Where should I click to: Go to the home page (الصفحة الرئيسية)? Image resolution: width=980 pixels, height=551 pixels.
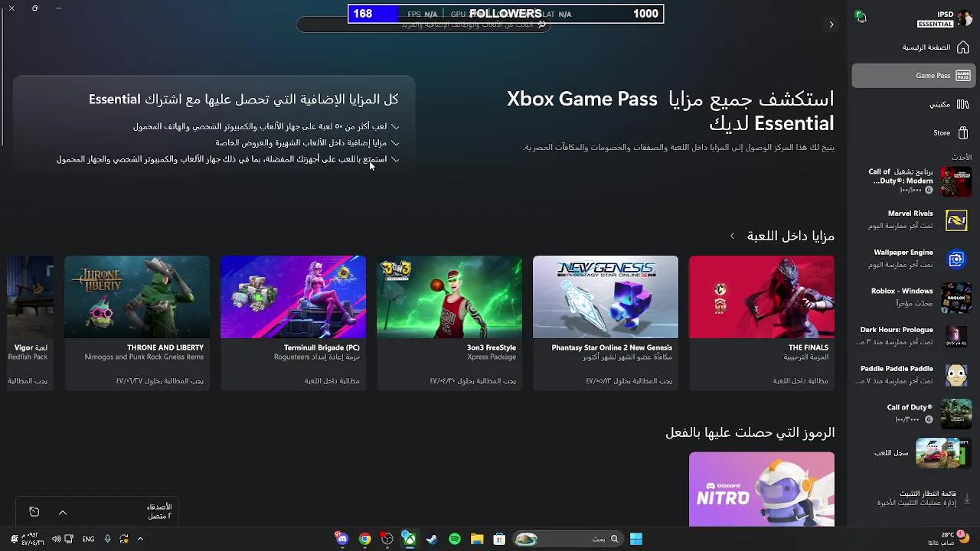[x=914, y=47]
